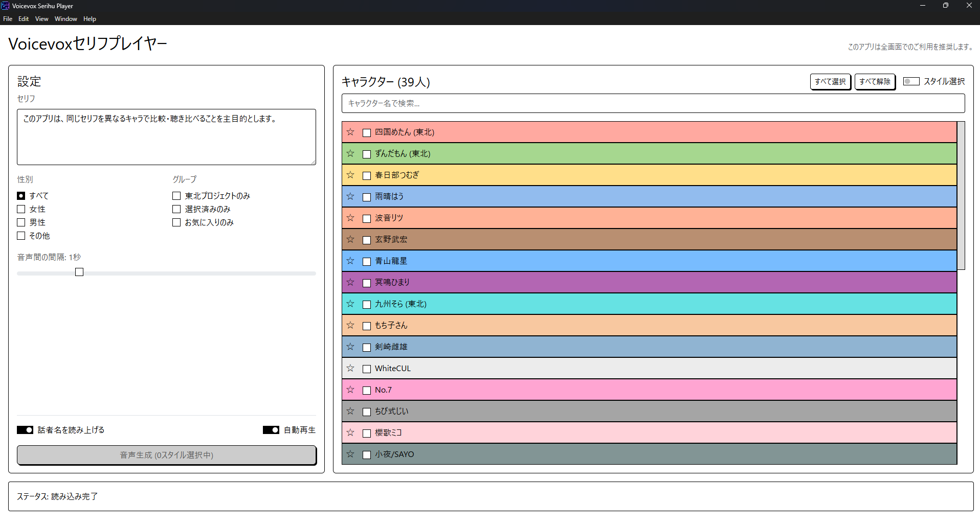Viewport: 980px width, 525px height.
Task: Click the 音声生成 button
Action: [167, 455]
